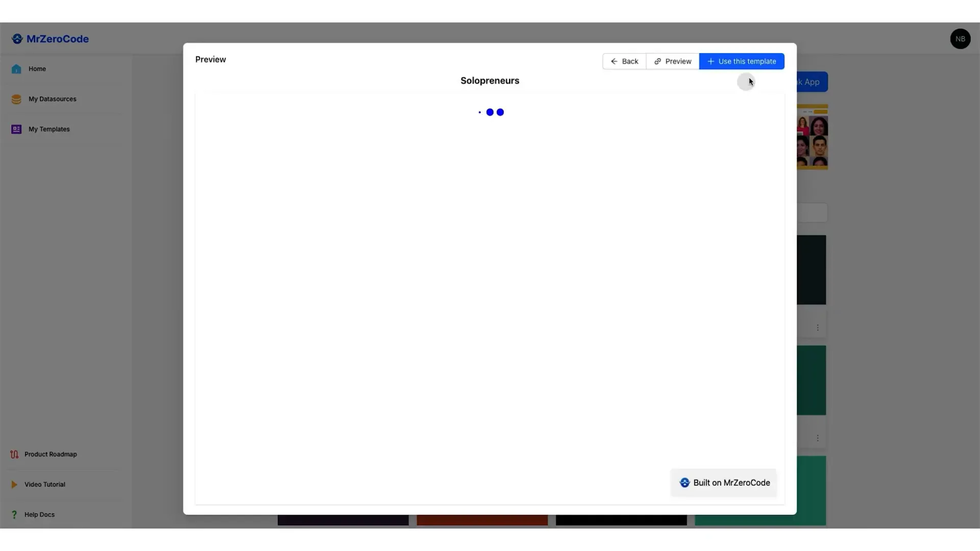Click the Preview button in toolbar

672,61
